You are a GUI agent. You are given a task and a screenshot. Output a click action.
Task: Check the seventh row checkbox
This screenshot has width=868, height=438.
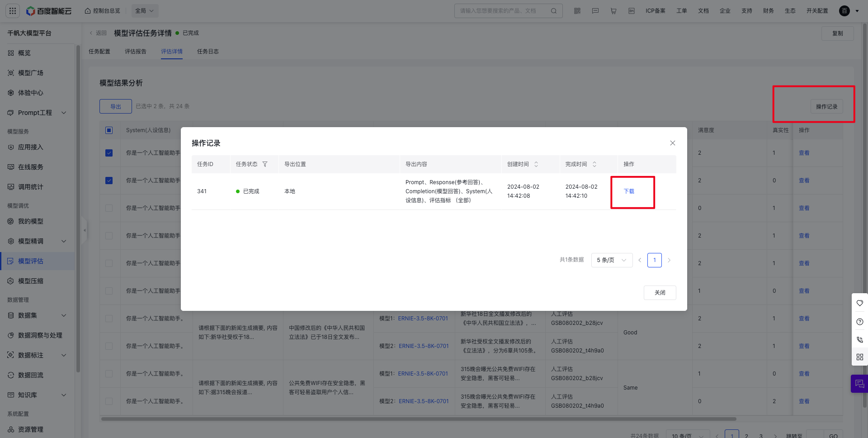(x=109, y=319)
